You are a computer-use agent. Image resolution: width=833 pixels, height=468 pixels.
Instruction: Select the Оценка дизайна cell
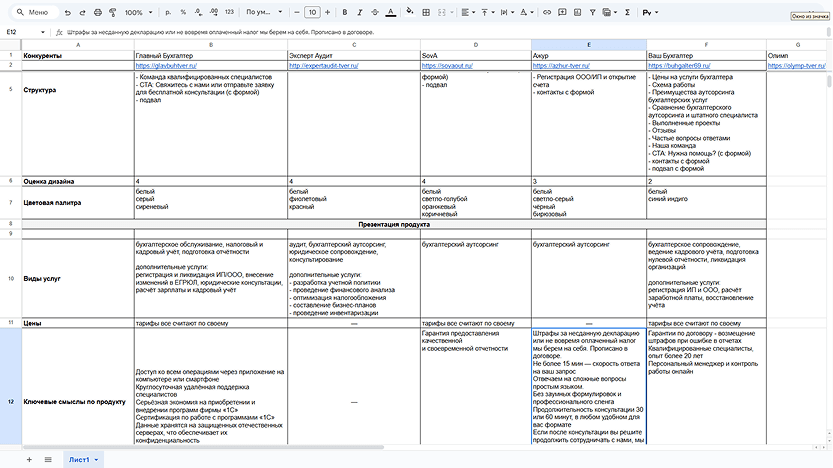78,181
